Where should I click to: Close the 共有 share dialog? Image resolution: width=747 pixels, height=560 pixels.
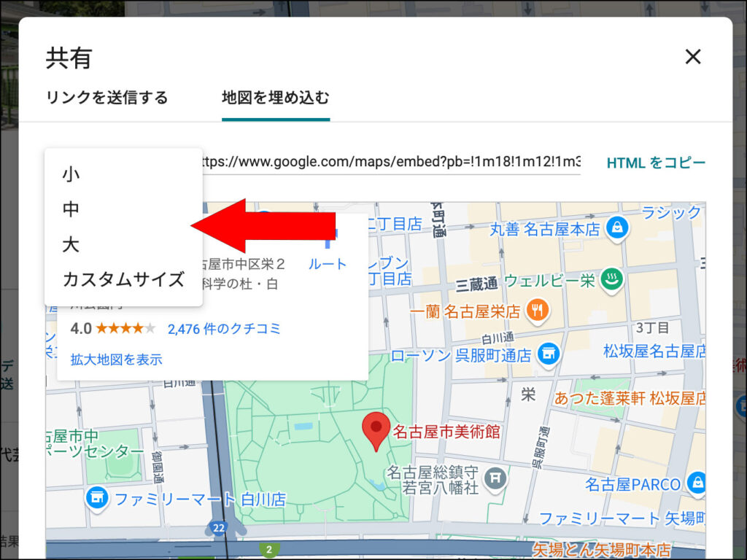tap(693, 57)
